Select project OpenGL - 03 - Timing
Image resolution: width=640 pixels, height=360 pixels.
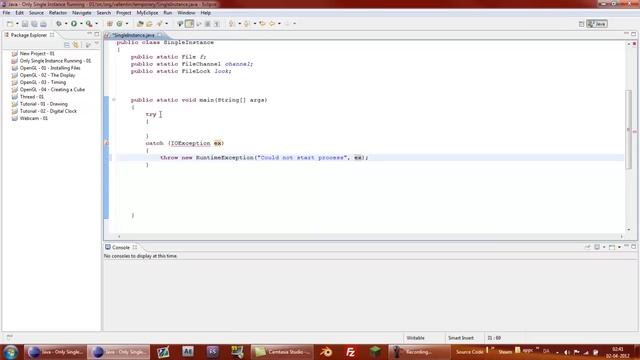click(x=42, y=82)
